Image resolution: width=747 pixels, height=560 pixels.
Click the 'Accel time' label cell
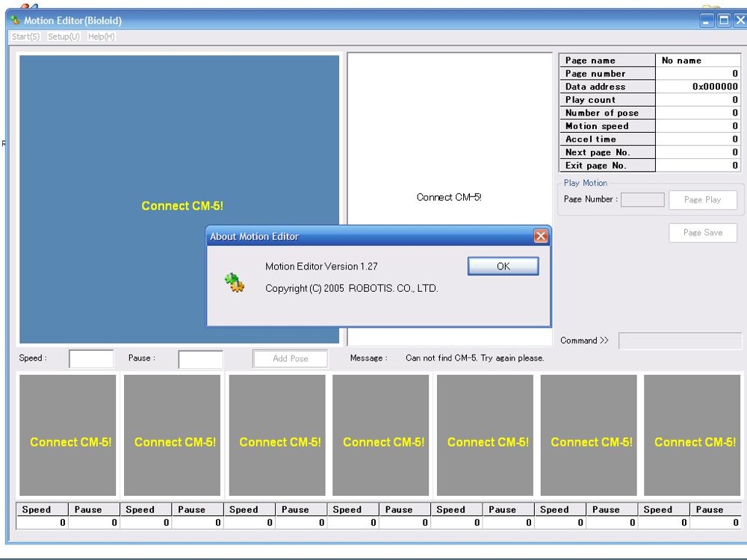click(607, 139)
